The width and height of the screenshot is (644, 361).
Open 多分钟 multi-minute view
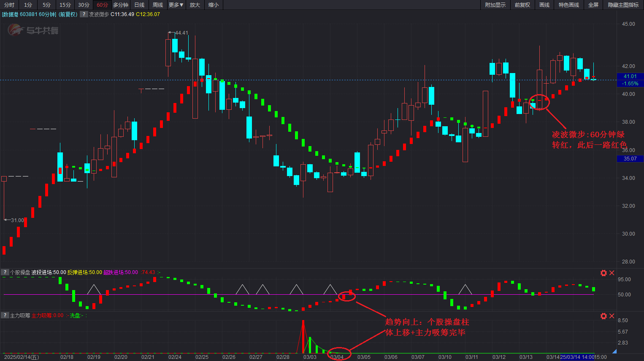[121, 5]
